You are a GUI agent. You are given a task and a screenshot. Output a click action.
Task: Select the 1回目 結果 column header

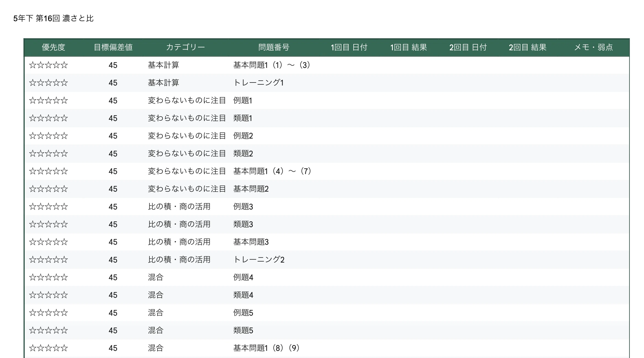(x=409, y=47)
